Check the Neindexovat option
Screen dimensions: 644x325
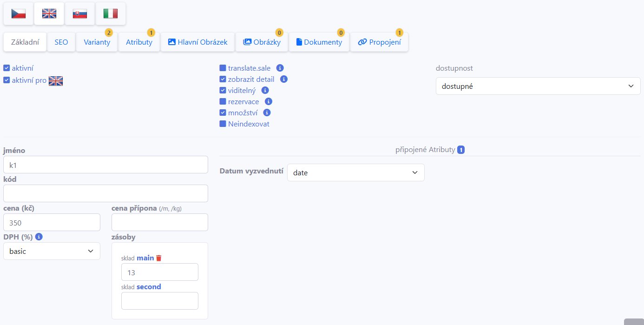point(223,124)
